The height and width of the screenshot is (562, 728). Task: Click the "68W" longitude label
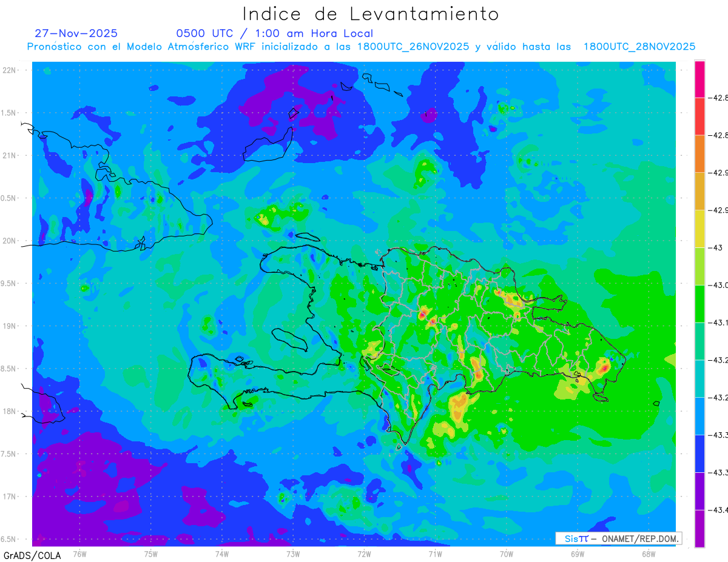[x=649, y=554]
